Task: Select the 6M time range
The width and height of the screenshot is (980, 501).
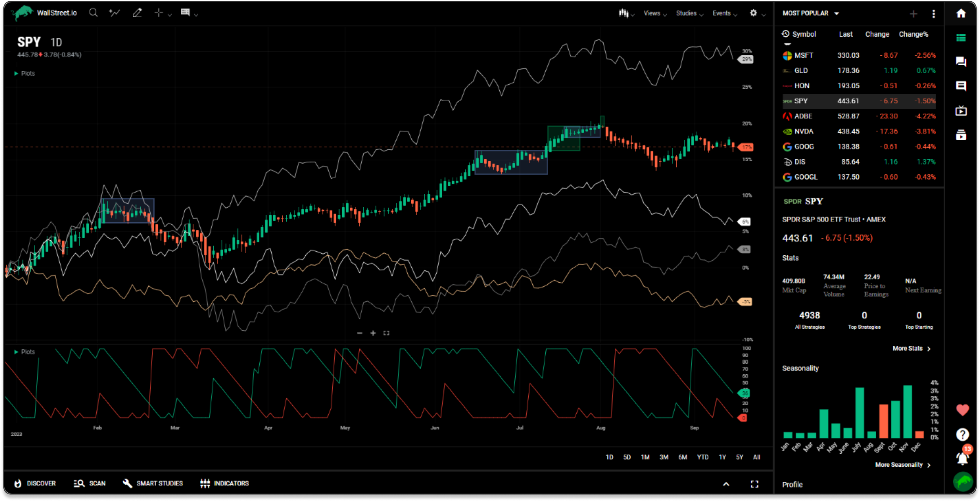Action: pyautogui.click(x=683, y=457)
